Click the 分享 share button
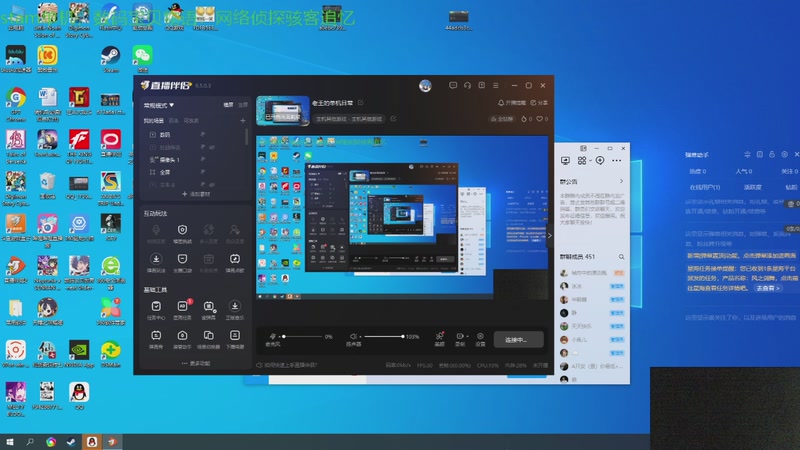 pyautogui.click(x=539, y=103)
